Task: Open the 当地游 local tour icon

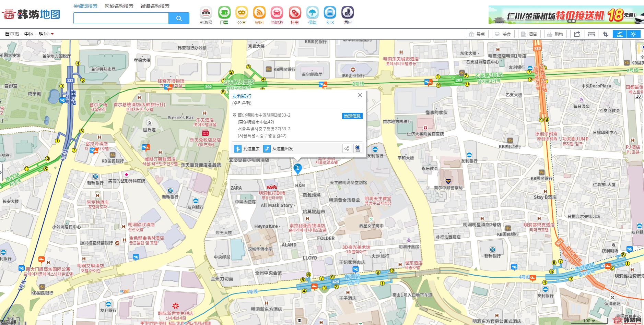Action: click(277, 13)
